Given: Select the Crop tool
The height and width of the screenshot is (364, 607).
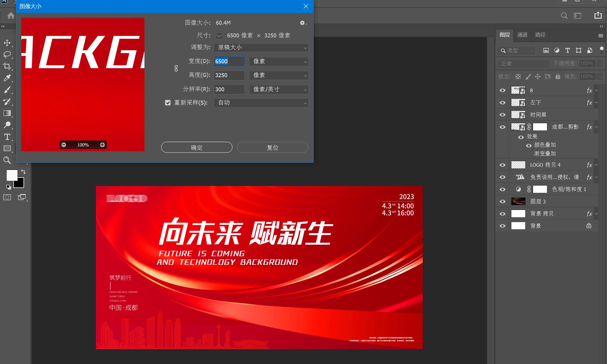Looking at the screenshot, I should pyautogui.click(x=7, y=66).
